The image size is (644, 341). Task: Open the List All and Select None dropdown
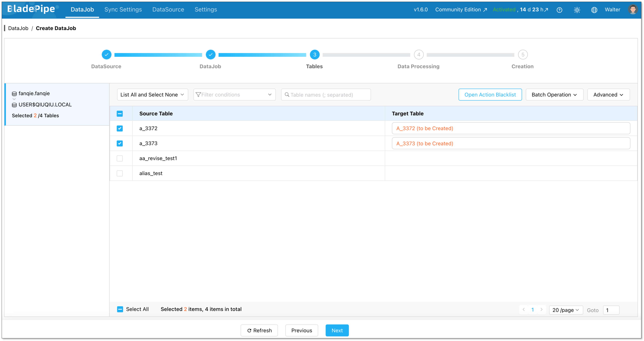point(152,95)
